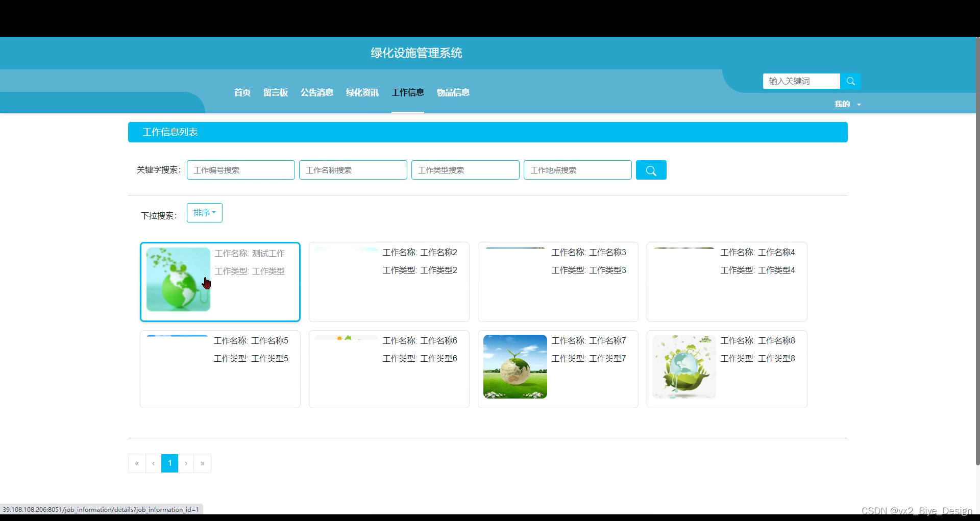Select the 工作信息 tab
Image resolution: width=980 pixels, height=521 pixels.
pos(407,93)
